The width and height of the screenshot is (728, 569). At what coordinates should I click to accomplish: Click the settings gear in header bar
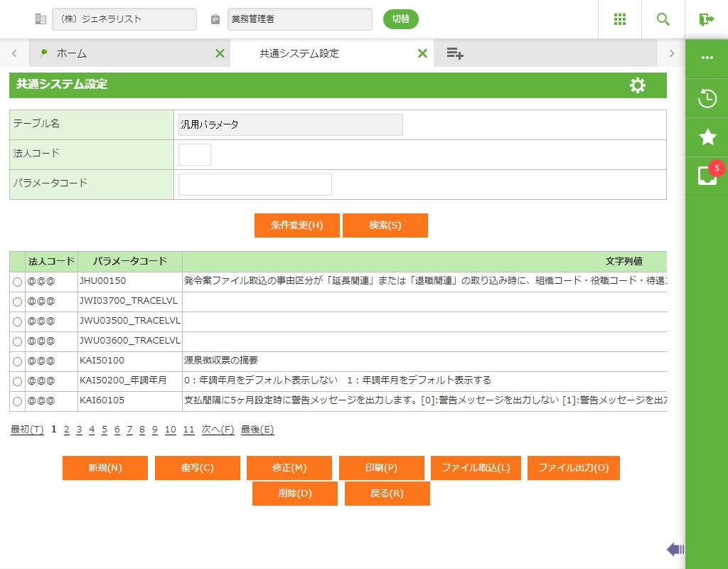click(638, 85)
